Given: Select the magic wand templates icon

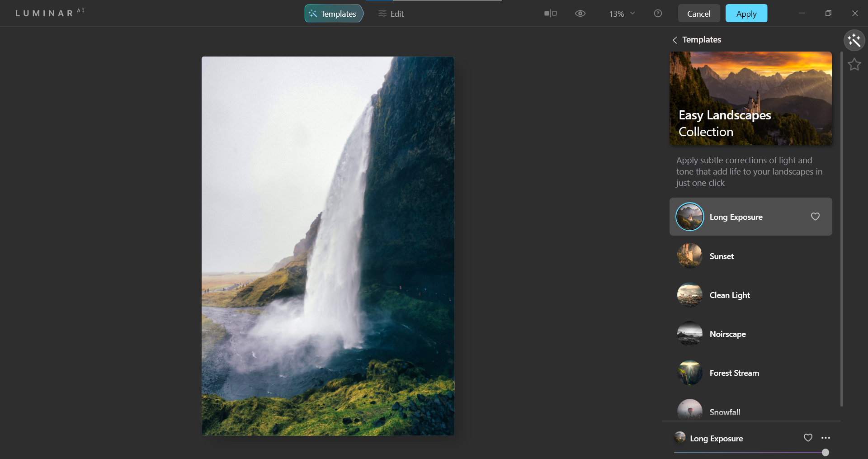Looking at the screenshot, I should [x=854, y=40].
